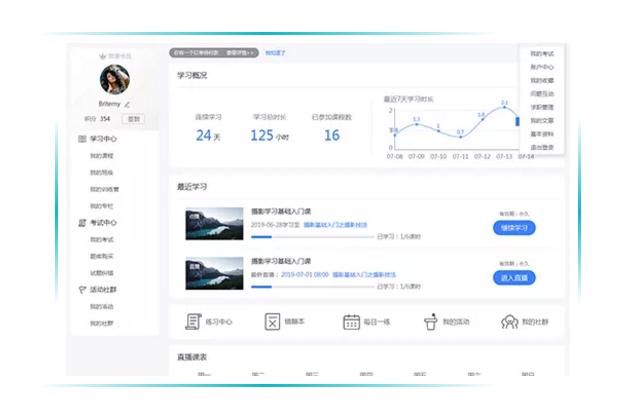The image size is (635, 417).
Task: Click the 07-13 data point on chart
Action: point(504,107)
